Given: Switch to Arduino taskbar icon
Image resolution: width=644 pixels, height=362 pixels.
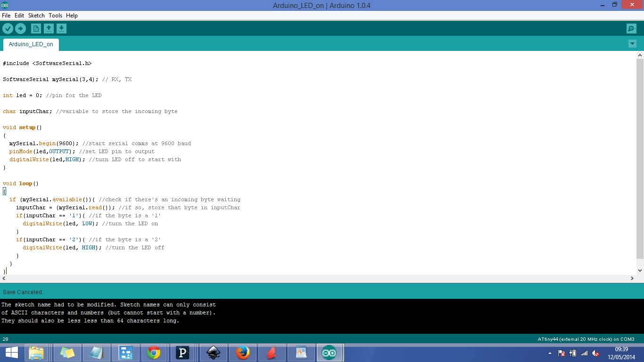Looking at the screenshot, I should point(330,353).
